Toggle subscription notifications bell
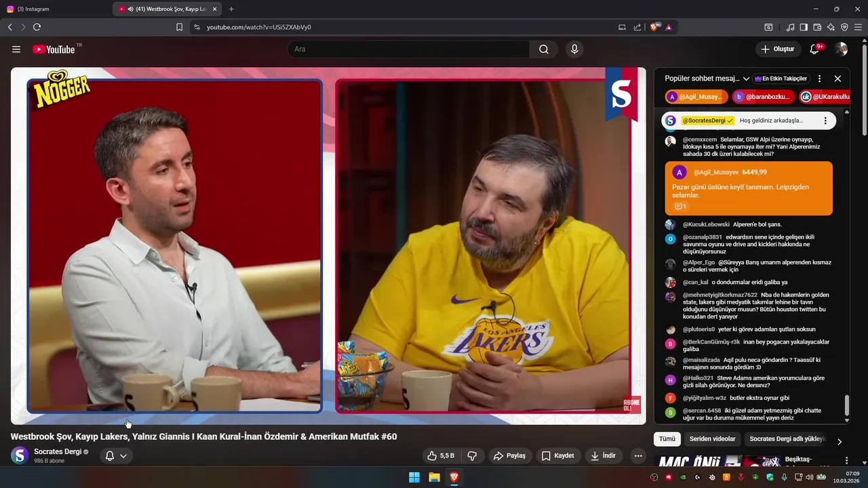Viewport: 868px width, 488px height. [109, 456]
